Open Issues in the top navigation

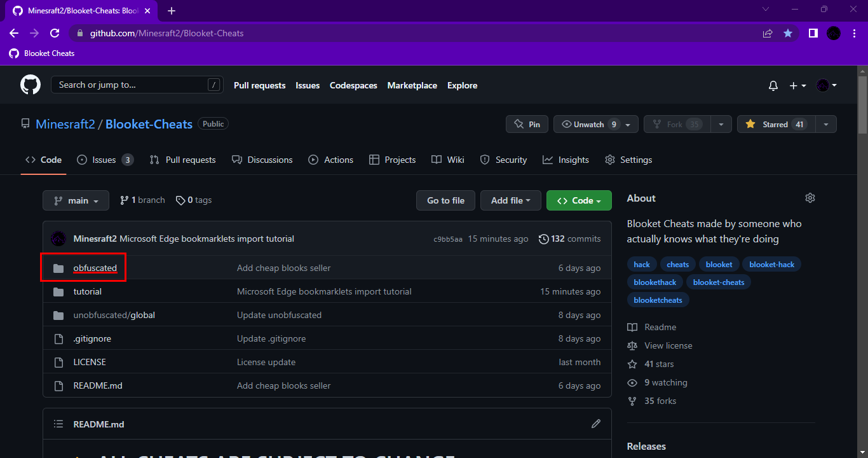(308, 85)
